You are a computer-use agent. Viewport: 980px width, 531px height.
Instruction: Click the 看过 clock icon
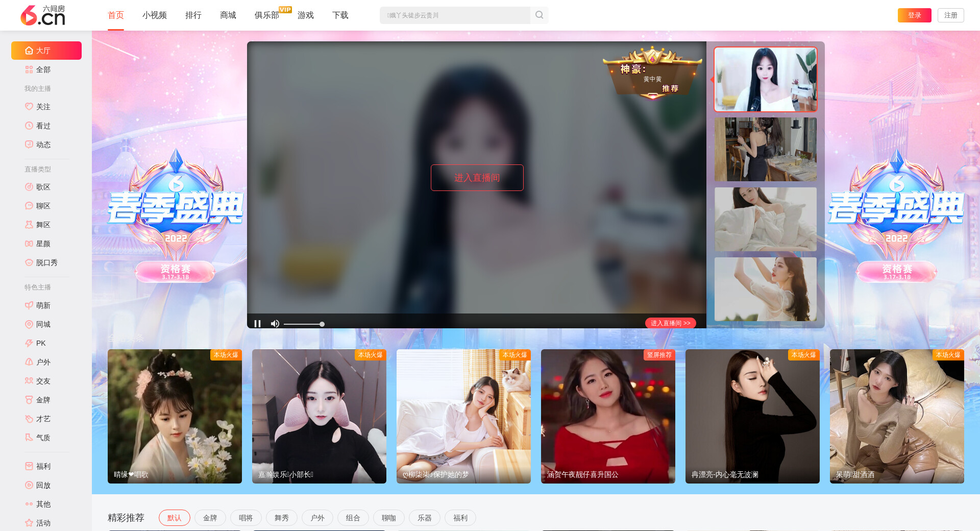point(29,126)
